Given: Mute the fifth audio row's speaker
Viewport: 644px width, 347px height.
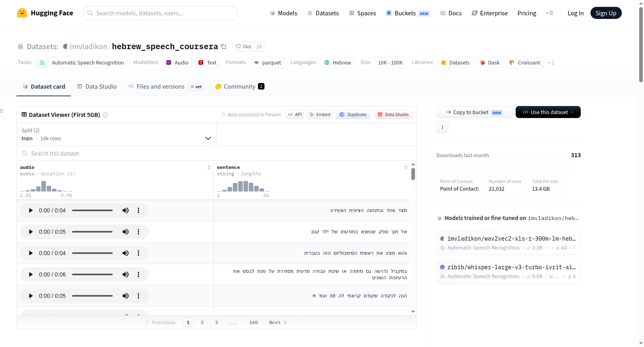Looking at the screenshot, I should [126, 296].
